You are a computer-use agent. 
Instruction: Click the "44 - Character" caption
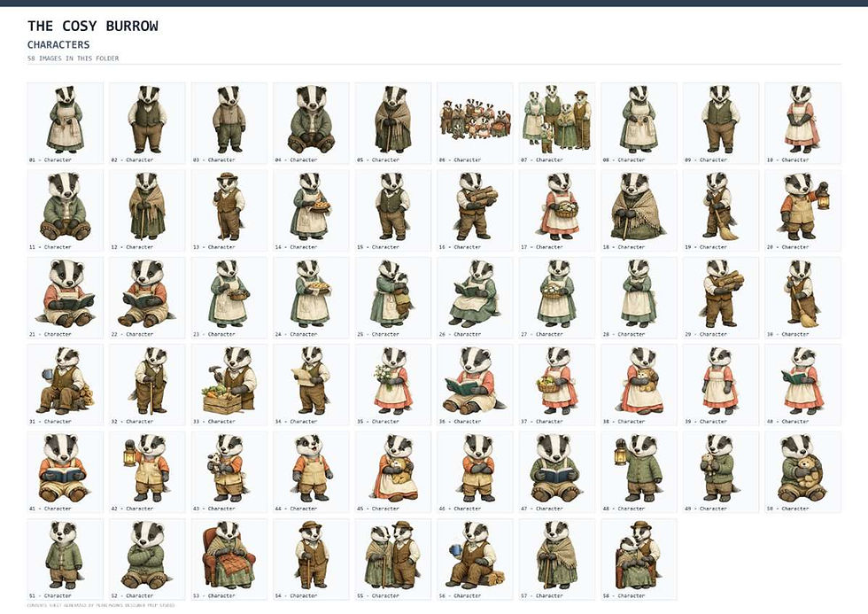pos(296,509)
